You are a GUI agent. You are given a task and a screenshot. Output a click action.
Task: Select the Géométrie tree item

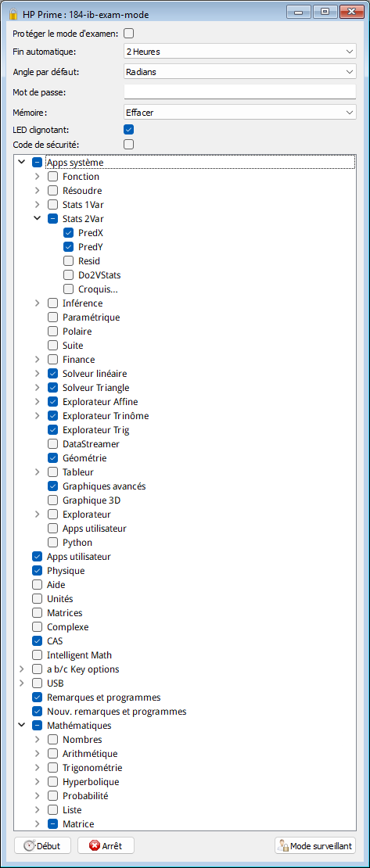click(84, 457)
